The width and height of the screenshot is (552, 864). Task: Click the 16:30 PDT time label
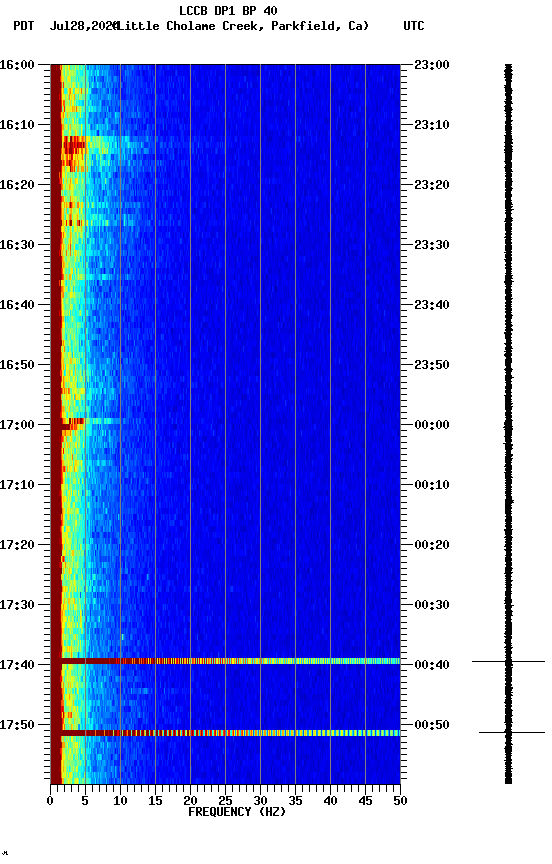coord(17,245)
